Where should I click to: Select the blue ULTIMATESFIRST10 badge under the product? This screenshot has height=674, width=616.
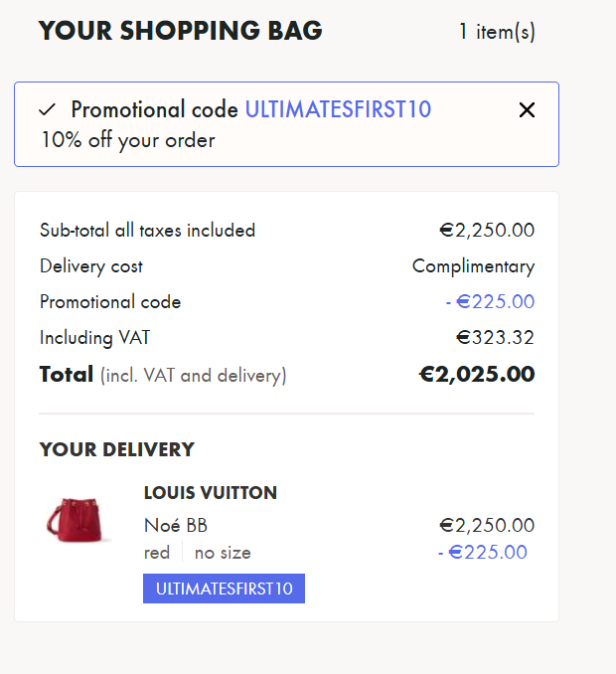(224, 589)
